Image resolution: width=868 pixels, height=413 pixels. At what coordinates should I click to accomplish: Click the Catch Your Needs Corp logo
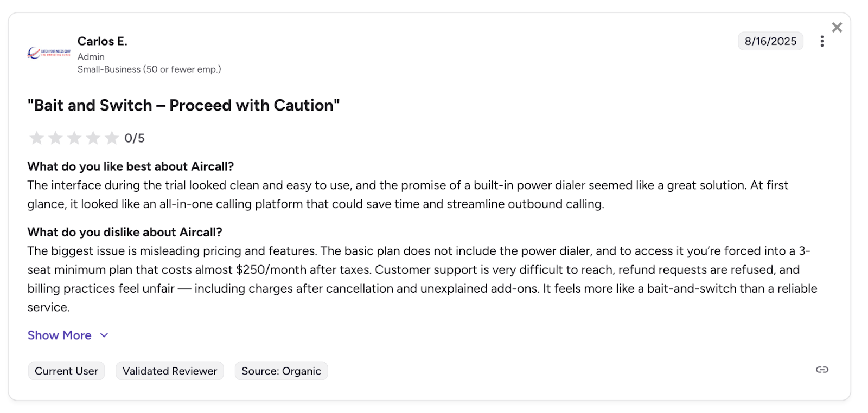pos(49,53)
